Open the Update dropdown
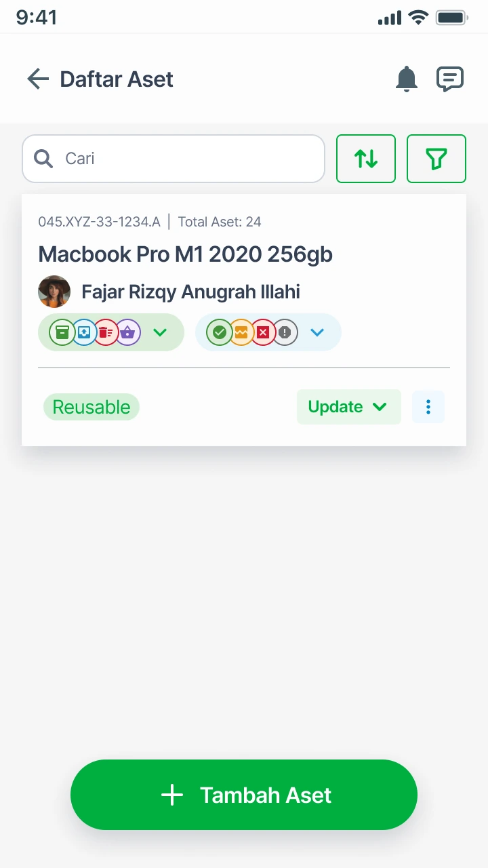 click(x=348, y=407)
